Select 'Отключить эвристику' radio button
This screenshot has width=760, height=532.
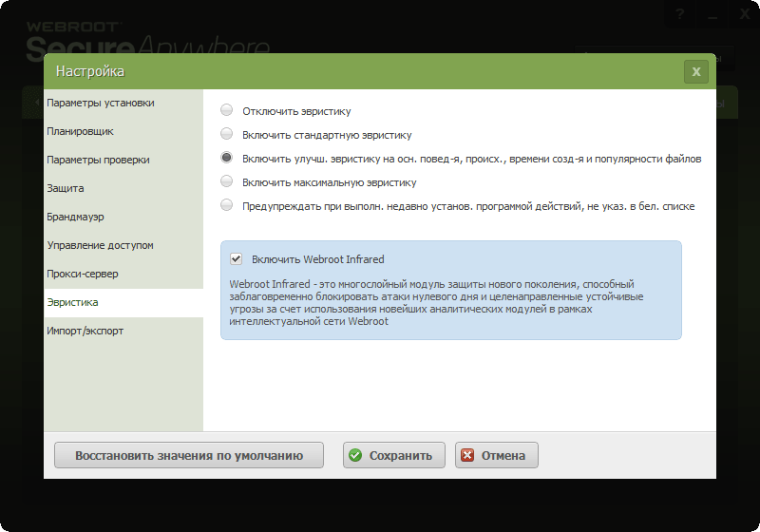[x=226, y=110]
